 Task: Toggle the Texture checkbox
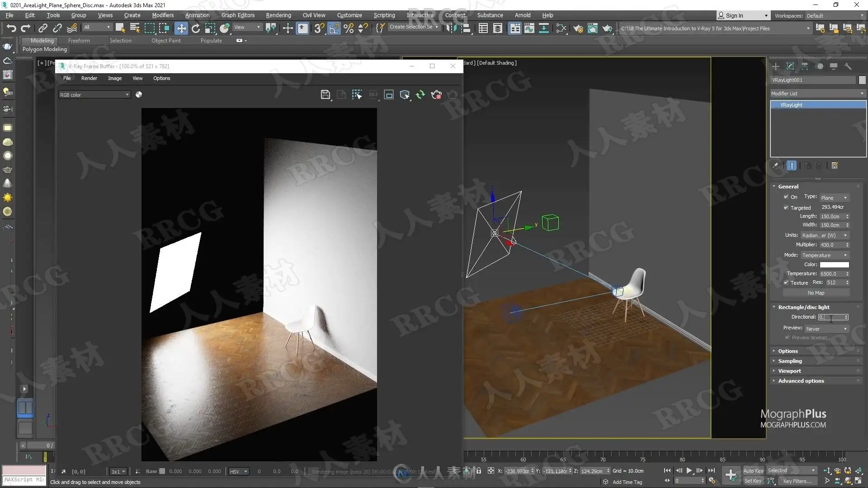(x=786, y=282)
